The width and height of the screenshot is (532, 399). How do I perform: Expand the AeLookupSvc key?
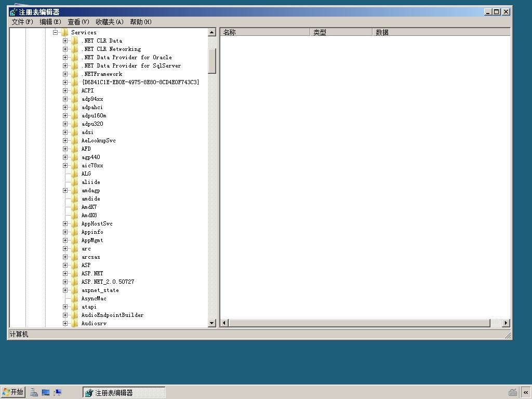(x=65, y=140)
